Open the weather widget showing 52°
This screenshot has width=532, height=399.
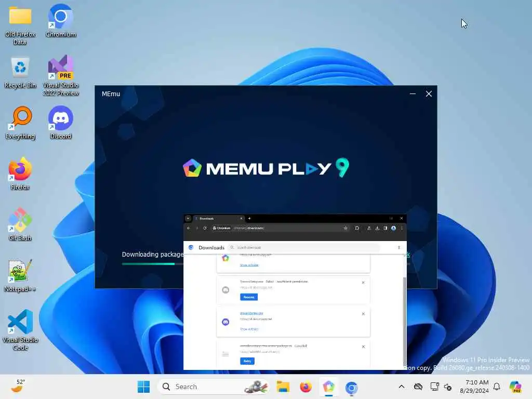click(x=18, y=387)
